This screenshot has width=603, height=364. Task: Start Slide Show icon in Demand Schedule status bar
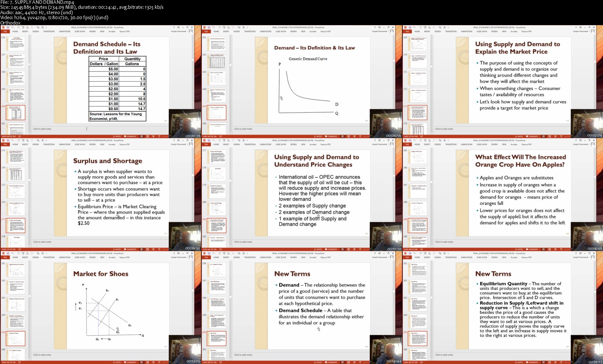[x=159, y=136]
